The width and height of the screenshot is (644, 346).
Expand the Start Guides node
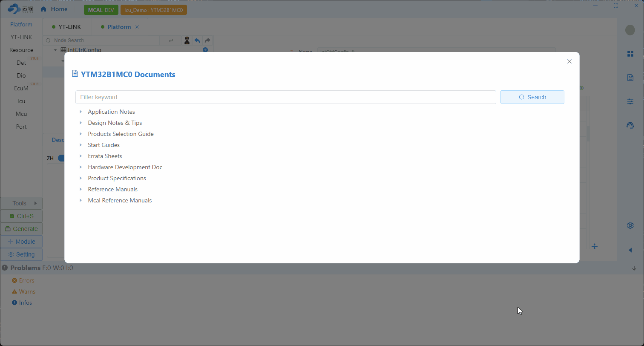tap(80, 145)
